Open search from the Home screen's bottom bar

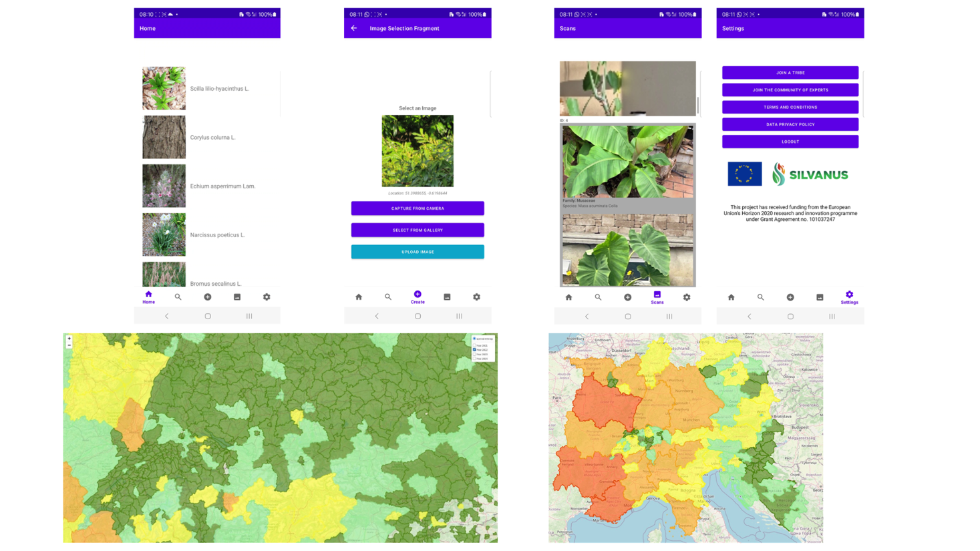coord(178,297)
